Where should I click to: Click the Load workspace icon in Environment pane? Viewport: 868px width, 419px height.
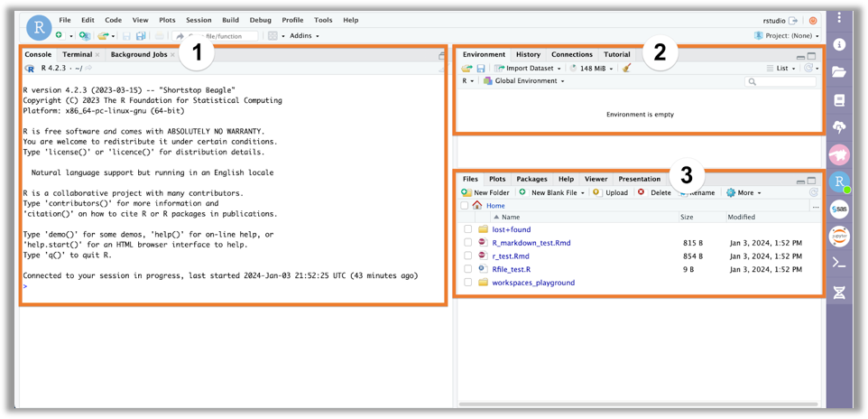(x=466, y=68)
